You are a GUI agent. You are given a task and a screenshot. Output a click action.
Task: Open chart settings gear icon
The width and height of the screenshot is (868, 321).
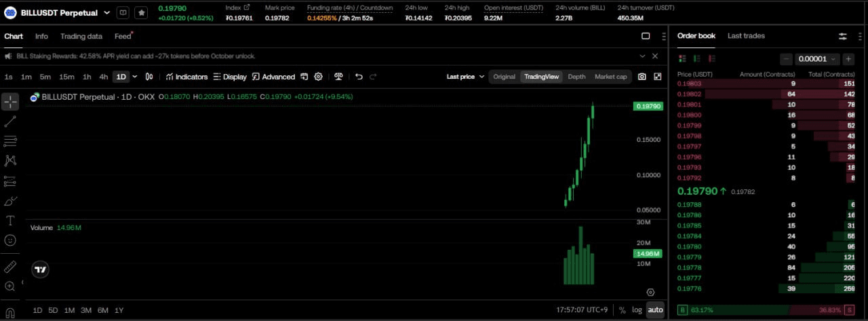tap(318, 77)
